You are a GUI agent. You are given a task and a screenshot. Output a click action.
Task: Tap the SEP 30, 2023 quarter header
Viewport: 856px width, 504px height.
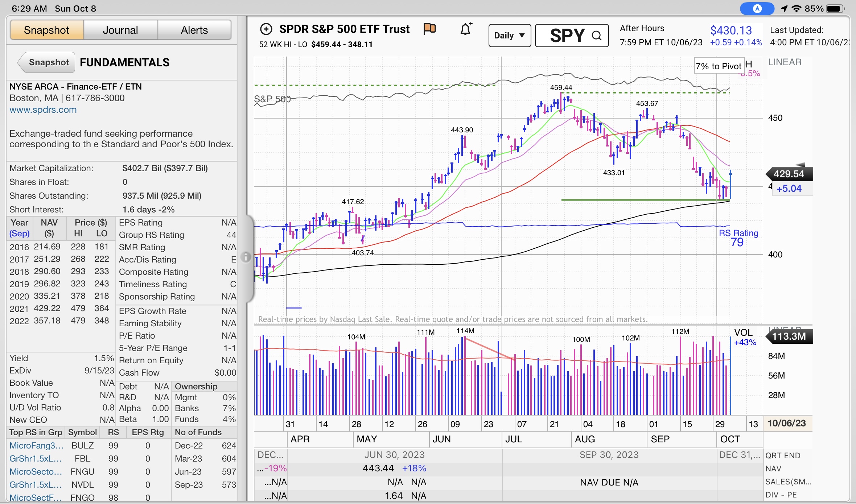pos(609,455)
